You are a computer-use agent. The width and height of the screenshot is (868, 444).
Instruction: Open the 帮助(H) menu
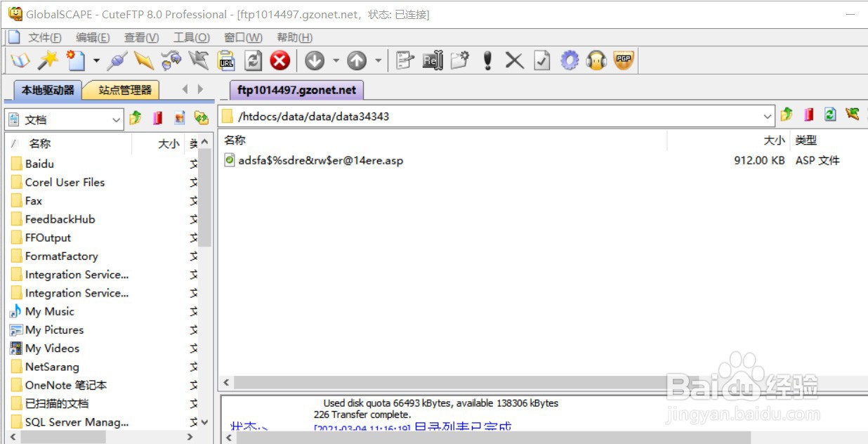coord(294,38)
